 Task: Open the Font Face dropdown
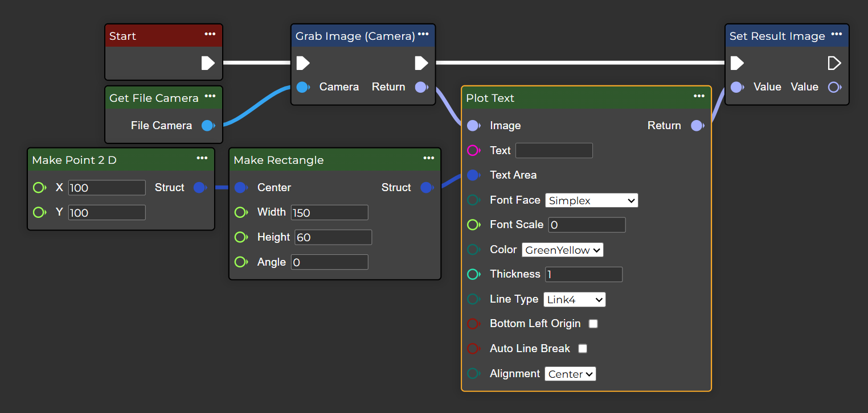click(x=591, y=200)
